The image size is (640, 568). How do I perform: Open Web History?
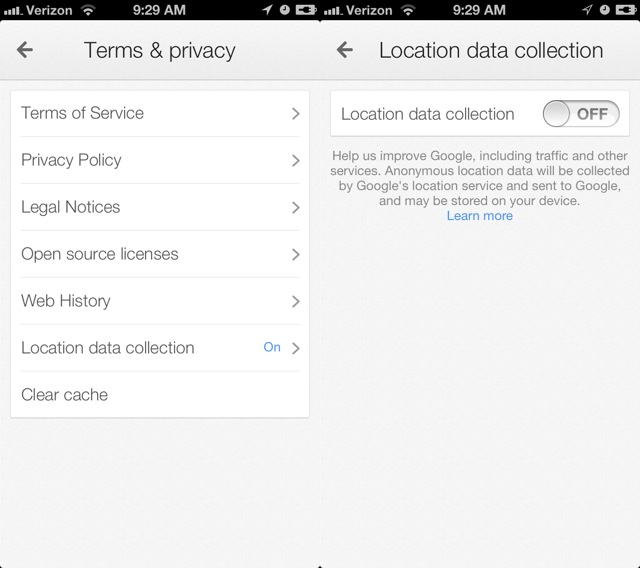(160, 301)
